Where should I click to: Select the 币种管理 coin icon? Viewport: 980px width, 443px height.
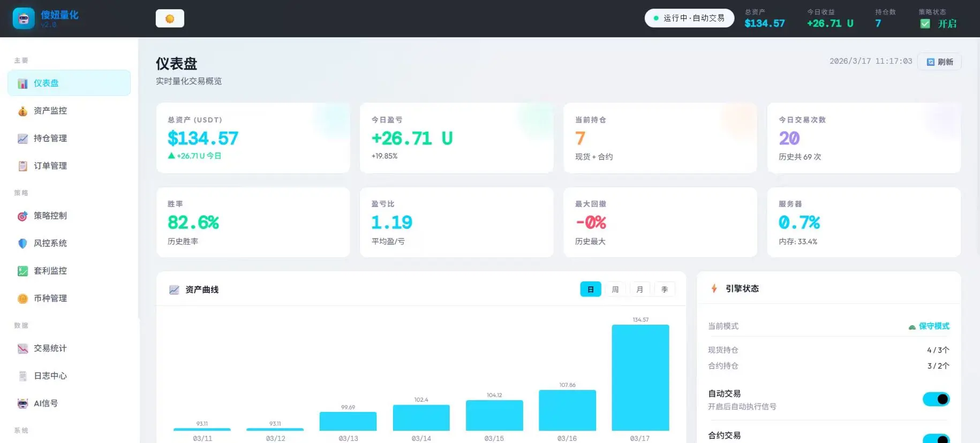[22, 299]
